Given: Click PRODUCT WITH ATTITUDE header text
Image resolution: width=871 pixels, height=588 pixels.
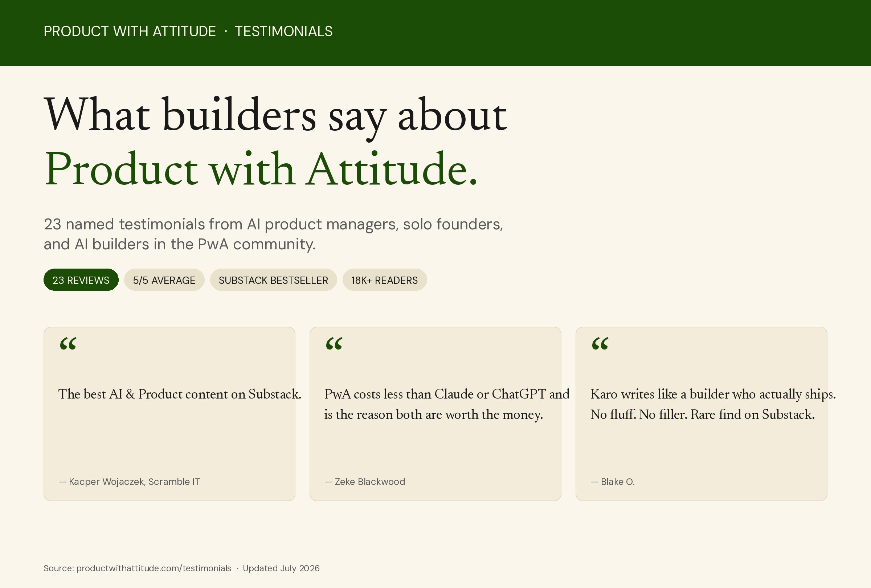Looking at the screenshot, I should (130, 32).
